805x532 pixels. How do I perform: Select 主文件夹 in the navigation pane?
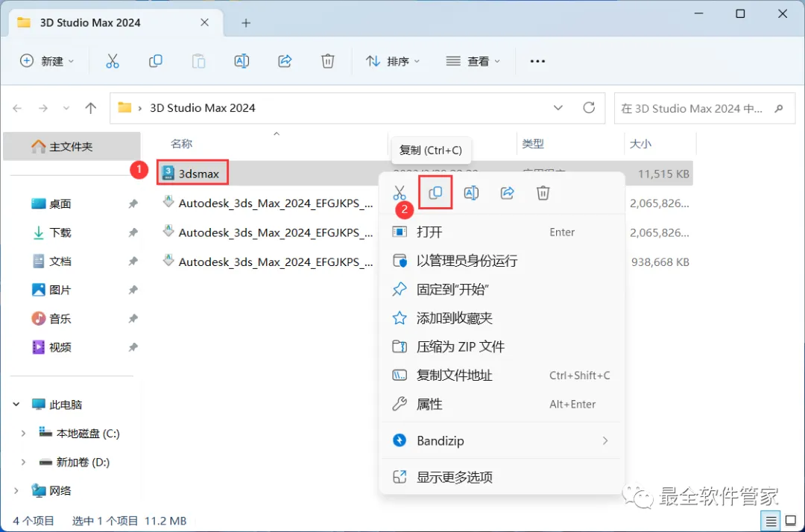pos(72,147)
